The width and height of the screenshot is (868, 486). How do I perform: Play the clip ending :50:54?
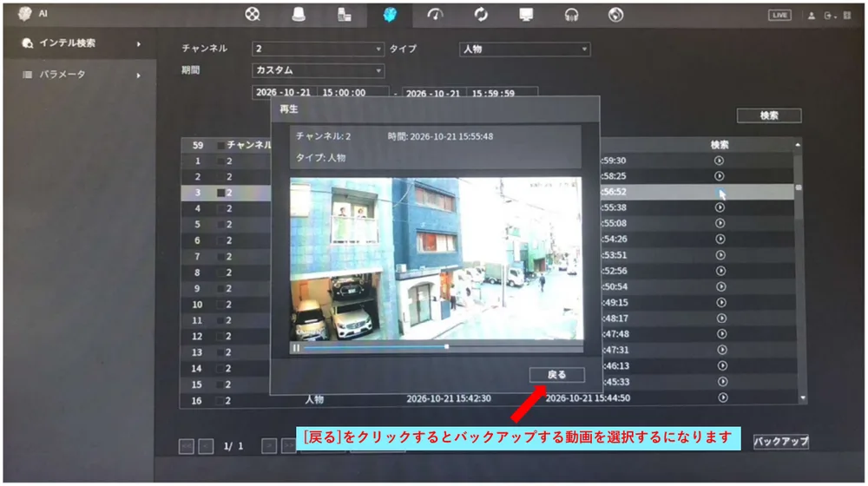[x=720, y=286]
